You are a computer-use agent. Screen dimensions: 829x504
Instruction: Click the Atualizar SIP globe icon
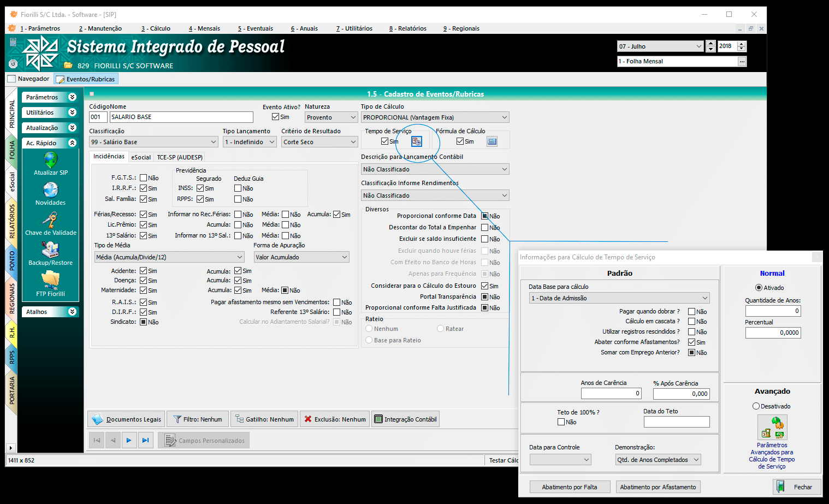(51, 160)
